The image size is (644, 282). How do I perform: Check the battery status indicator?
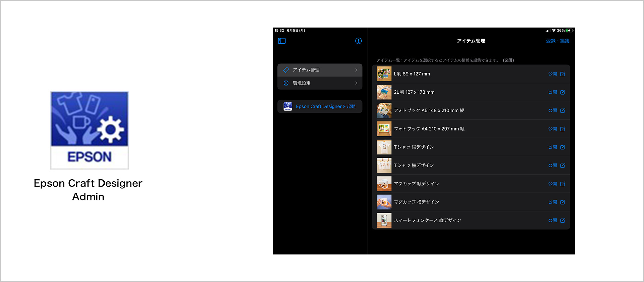[569, 31]
